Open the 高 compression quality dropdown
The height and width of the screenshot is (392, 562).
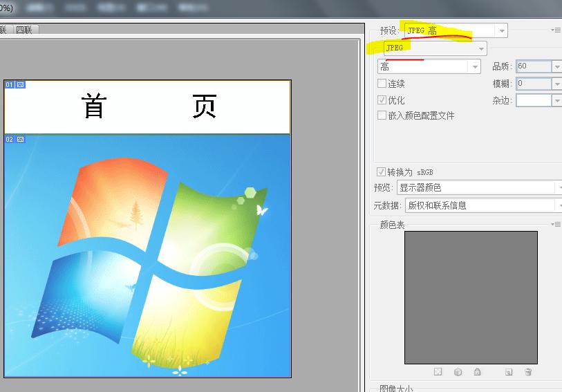pos(429,66)
